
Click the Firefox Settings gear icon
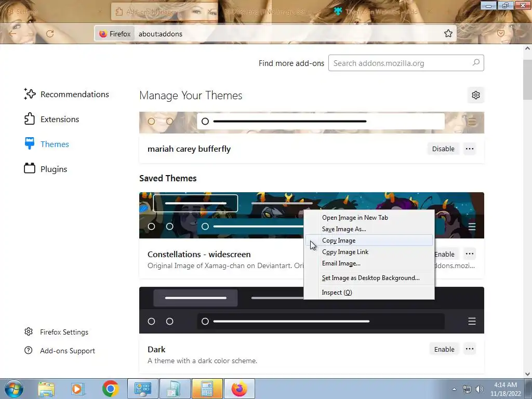click(x=29, y=331)
